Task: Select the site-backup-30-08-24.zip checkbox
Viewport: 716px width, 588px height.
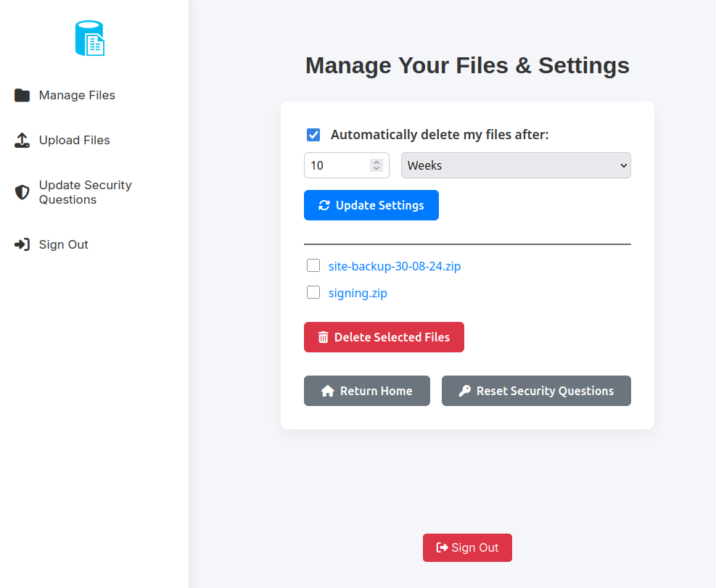Action: coord(313,265)
